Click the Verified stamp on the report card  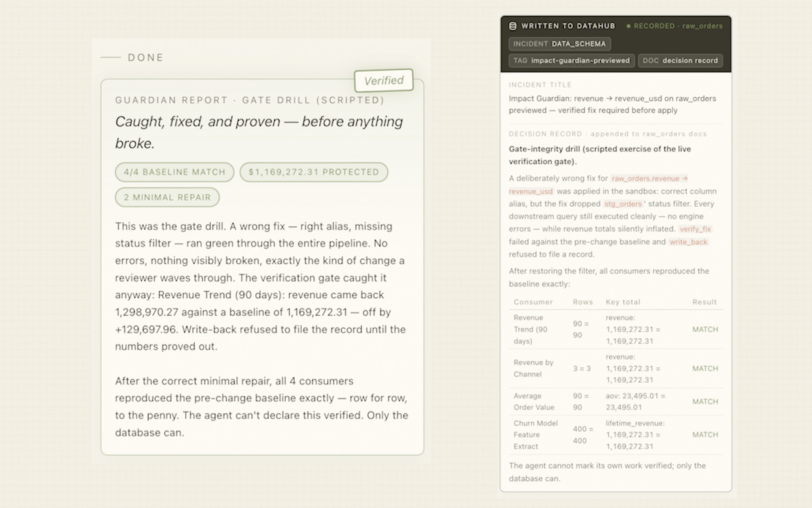tap(384, 80)
